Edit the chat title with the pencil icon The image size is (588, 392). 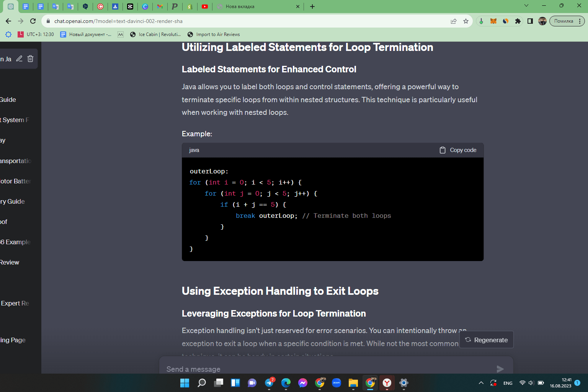(x=19, y=59)
